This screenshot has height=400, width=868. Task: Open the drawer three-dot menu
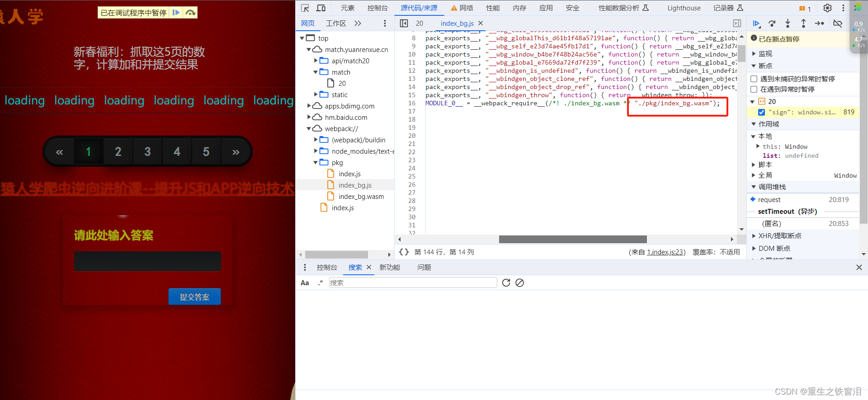[305, 267]
